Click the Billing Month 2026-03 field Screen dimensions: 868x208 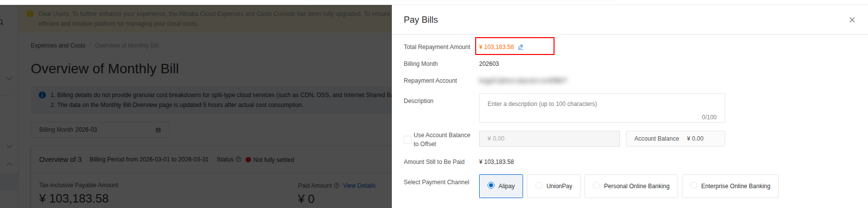pos(100,130)
